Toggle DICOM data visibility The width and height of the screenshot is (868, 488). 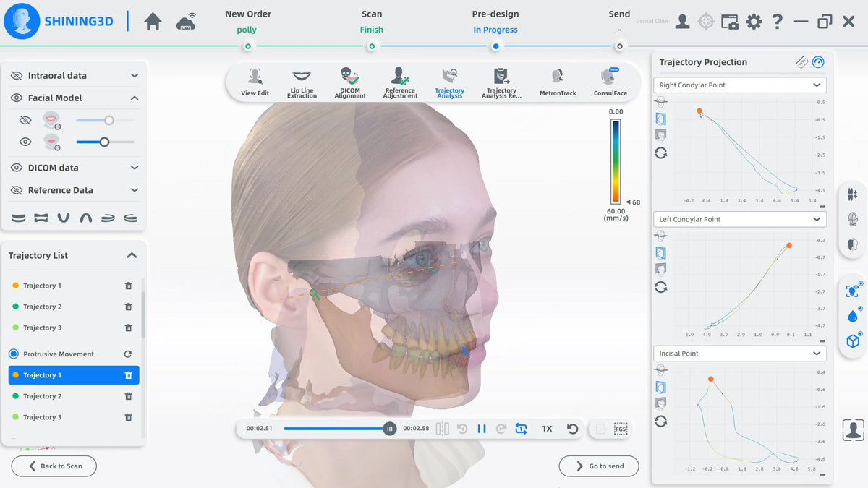tap(17, 168)
